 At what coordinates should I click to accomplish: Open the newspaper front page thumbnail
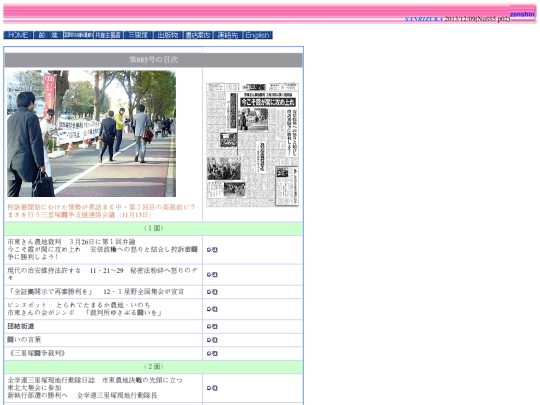pos(252,145)
